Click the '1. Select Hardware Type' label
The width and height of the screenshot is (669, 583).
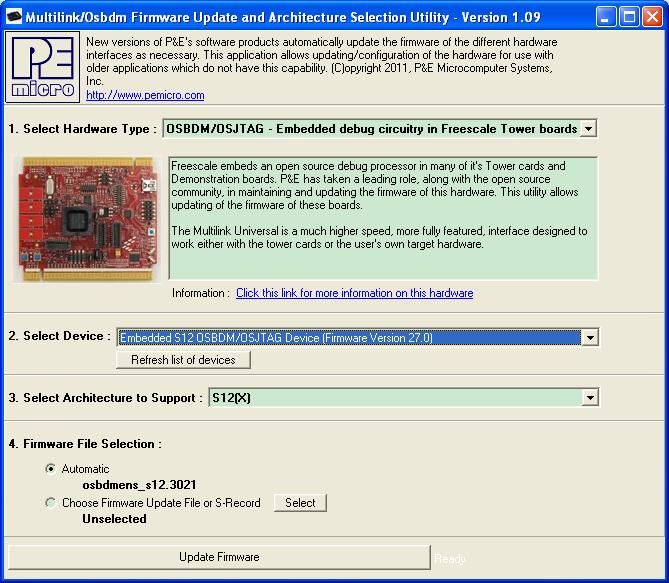coord(83,129)
